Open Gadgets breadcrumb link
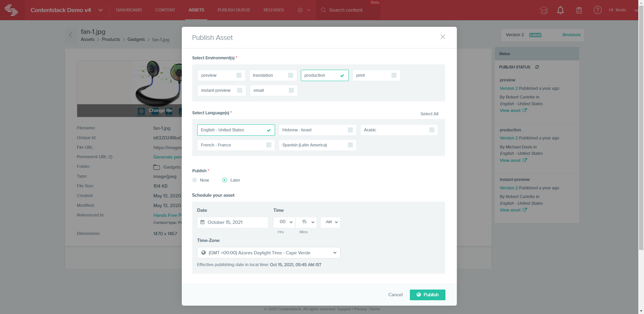The image size is (644, 314). coord(136,40)
